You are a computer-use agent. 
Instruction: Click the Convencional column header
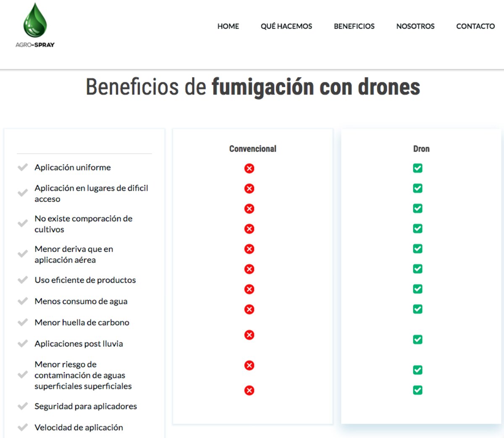click(x=252, y=149)
